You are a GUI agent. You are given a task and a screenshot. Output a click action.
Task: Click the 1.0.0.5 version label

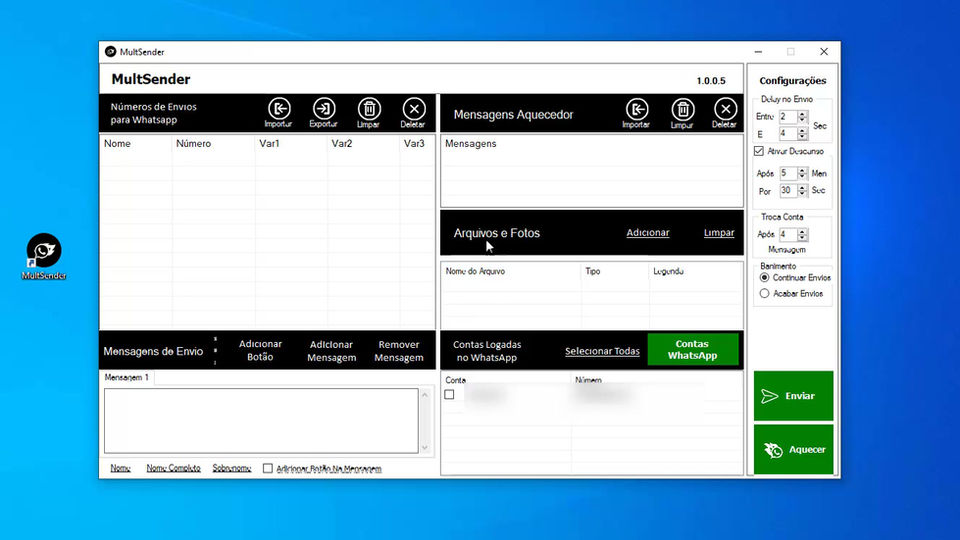tap(711, 81)
